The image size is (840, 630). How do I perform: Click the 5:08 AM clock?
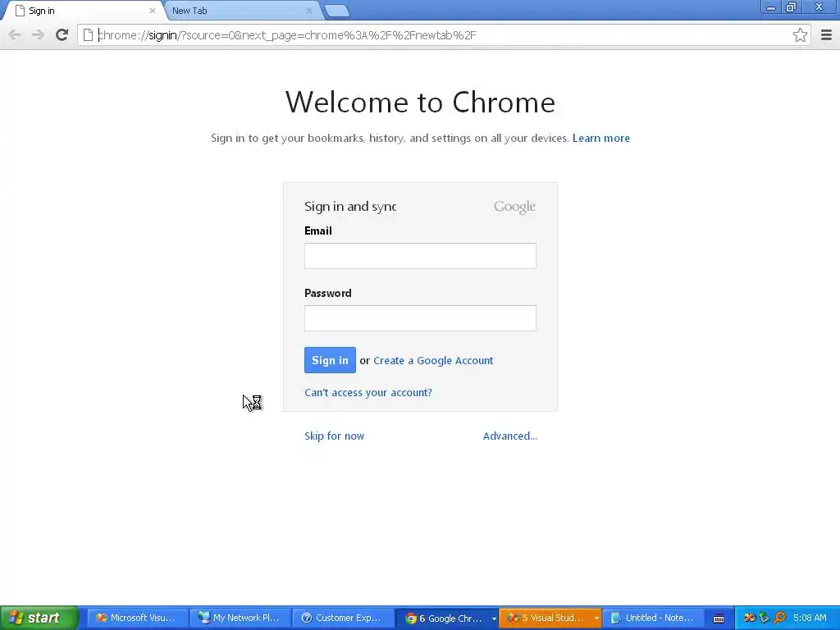[x=810, y=618]
